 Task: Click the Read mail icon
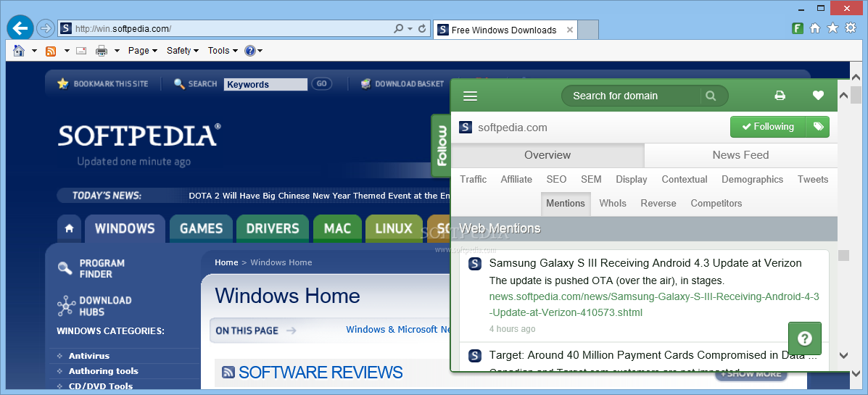(x=81, y=51)
